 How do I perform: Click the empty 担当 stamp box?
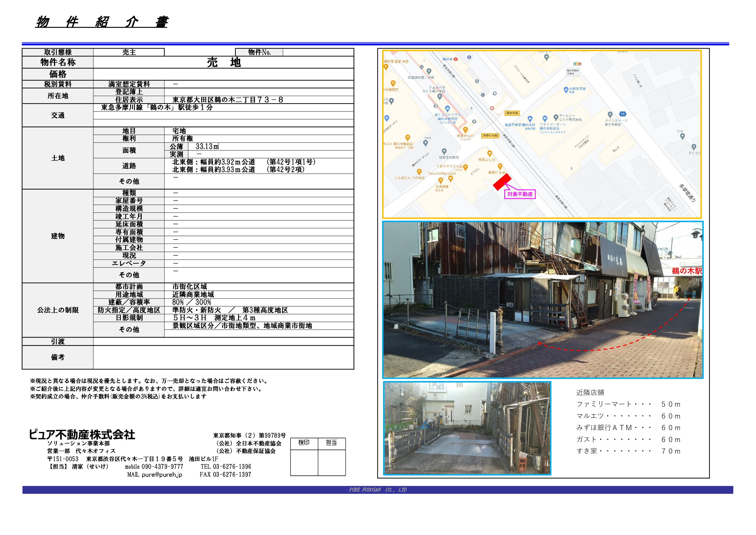(332, 462)
